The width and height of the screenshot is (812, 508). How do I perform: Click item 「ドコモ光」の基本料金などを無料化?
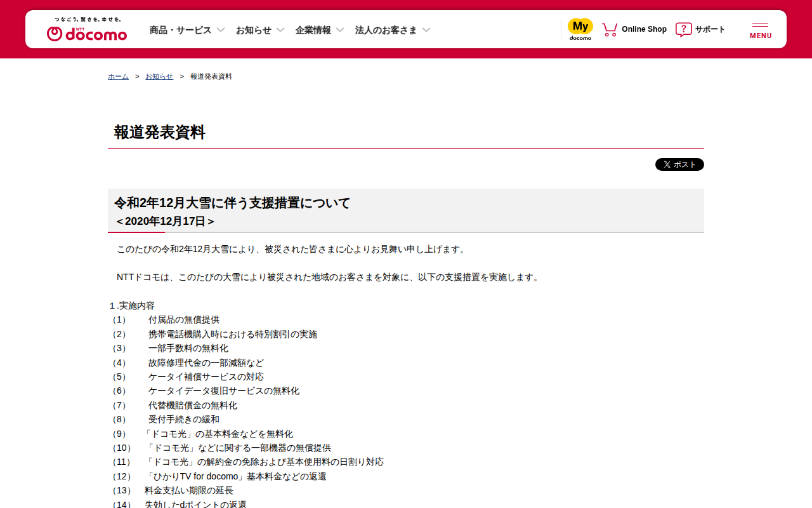pyautogui.click(x=218, y=434)
